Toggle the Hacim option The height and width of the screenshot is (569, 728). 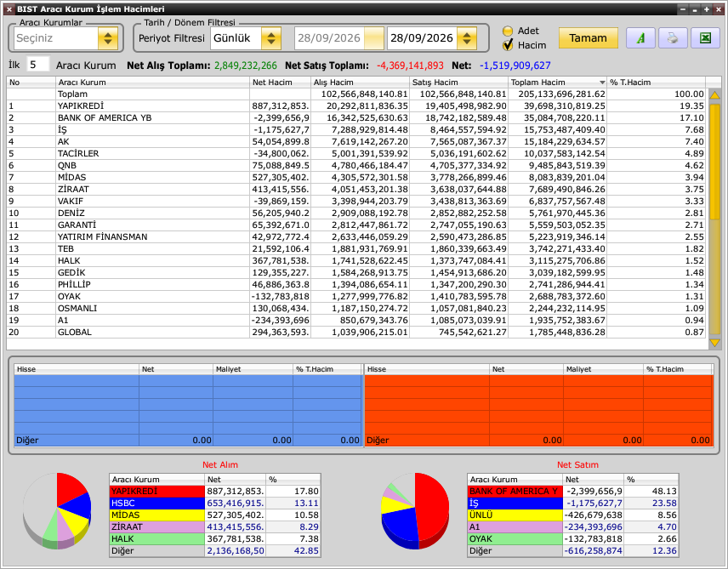(508, 45)
